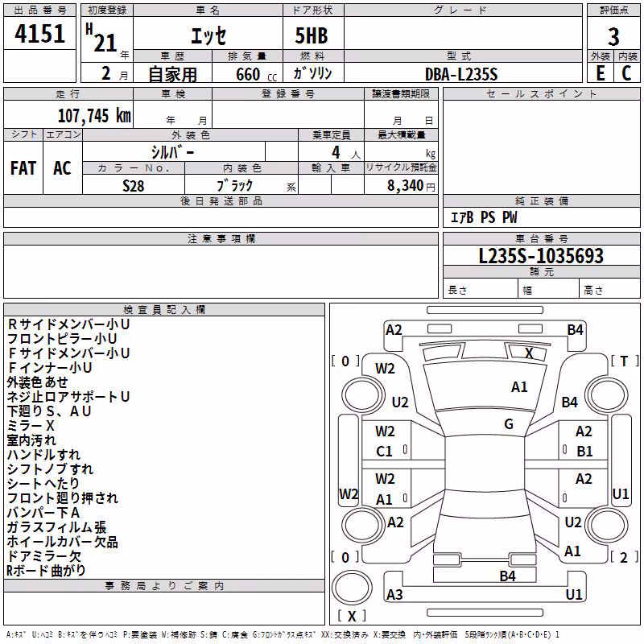Select the overall grade score 3
The width and height of the screenshot is (644, 644).
click(613, 37)
